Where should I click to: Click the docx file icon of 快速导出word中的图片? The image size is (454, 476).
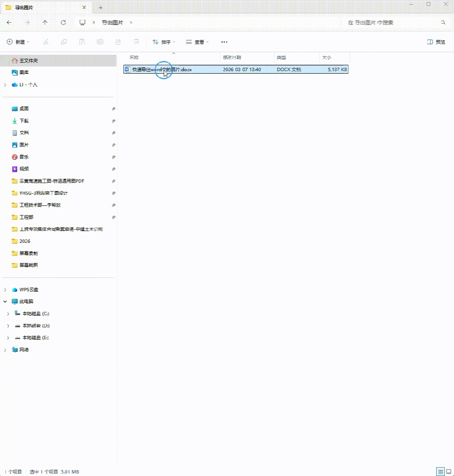pyautogui.click(x=127, y=69)
